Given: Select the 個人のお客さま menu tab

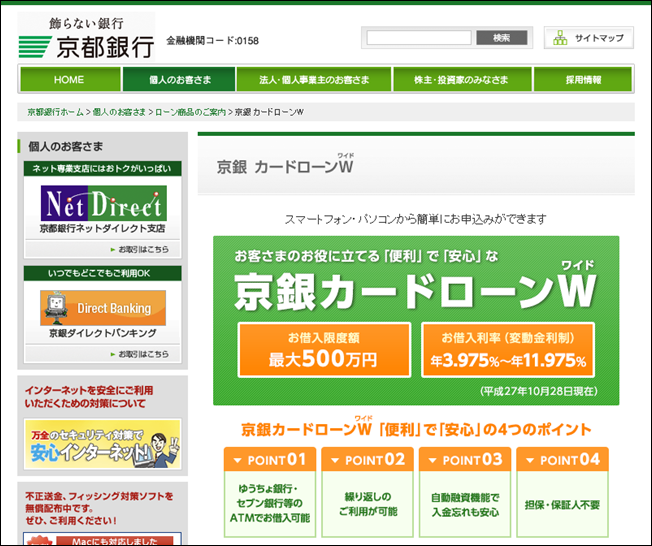Looking at the screenshot, I should pos(179,79).
